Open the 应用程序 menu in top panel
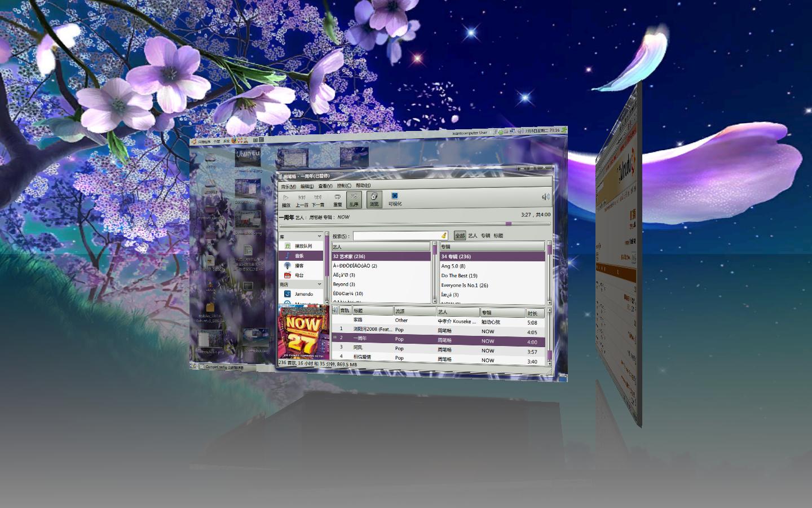This screenshot has width=812, height=508. [x=203, y=142]
